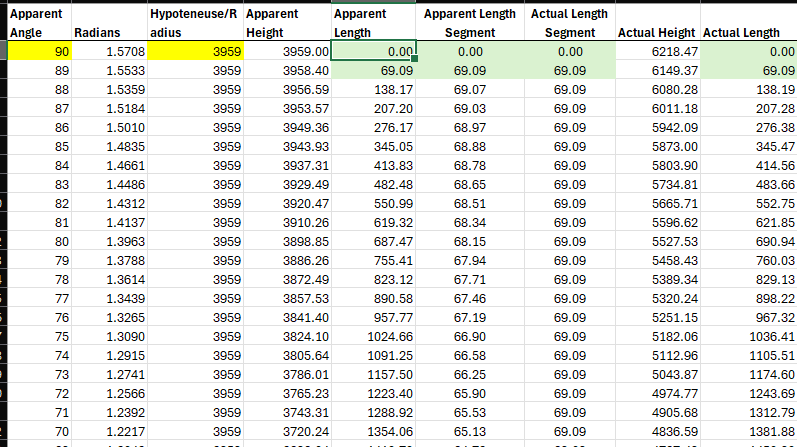Select Actual Length value 690.94

click(749, 241)
